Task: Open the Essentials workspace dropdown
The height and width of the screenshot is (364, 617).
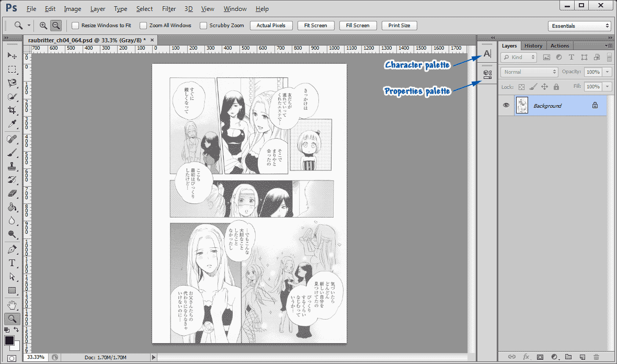Action: [x=579, y=26]
